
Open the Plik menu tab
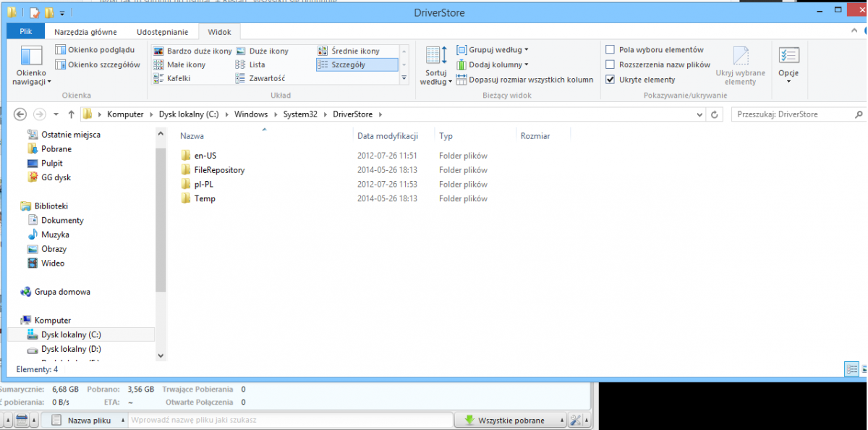(26, 31)
